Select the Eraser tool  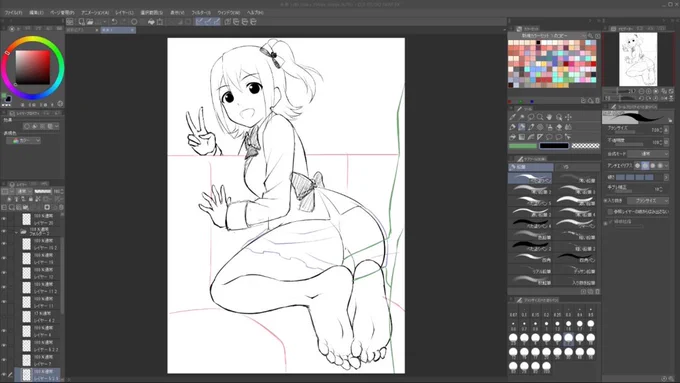pyautogui.click(x=559, y=127)
